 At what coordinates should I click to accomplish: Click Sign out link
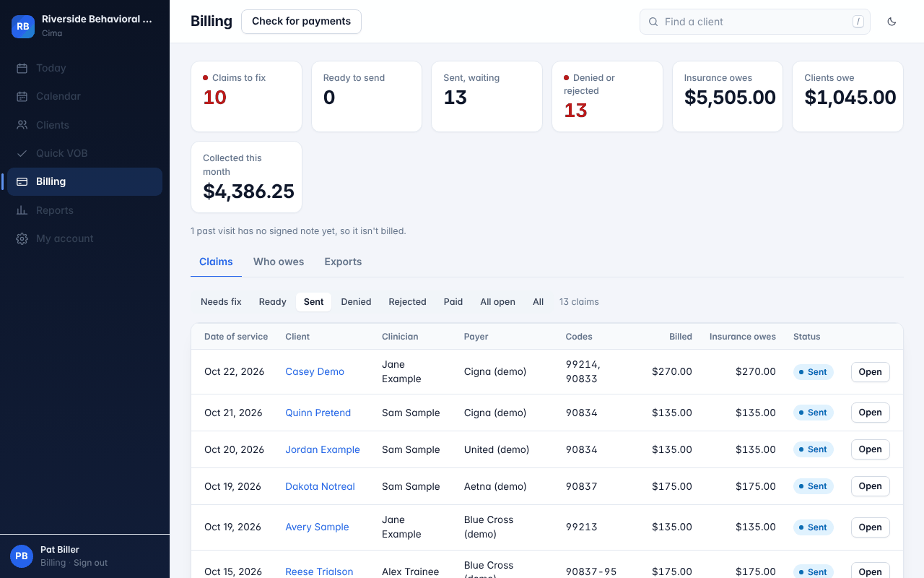click(90, 563)
